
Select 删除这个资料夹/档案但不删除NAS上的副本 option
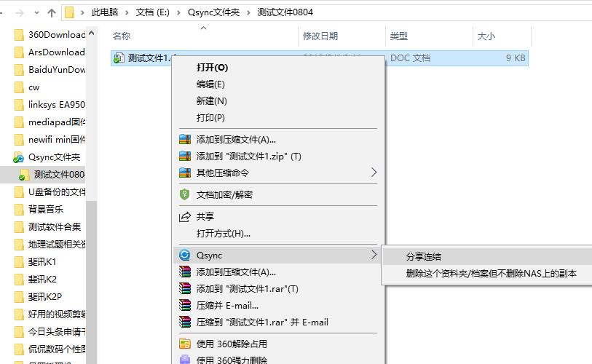492,274
